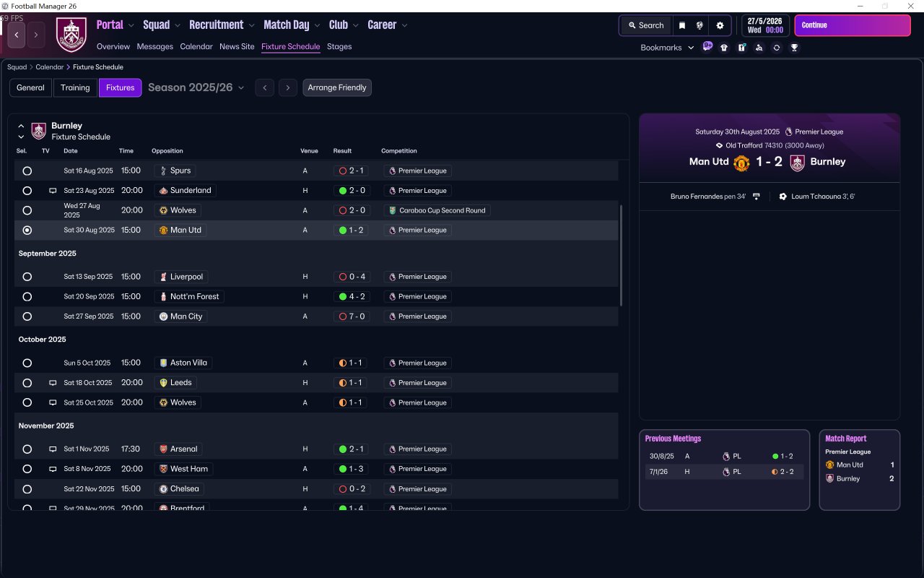Screen dimensions: 924x578
Task: Select the Nott'm Forest fixture radio button
Action: pos(27,297)
